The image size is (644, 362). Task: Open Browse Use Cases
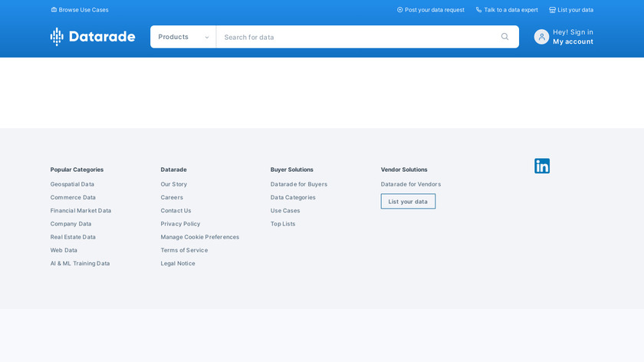[80, 10]
